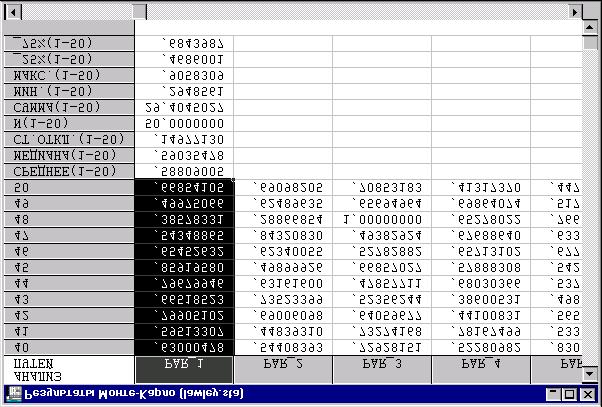This screenshot has height=407, width=602.
Task: Select the СРЕДНЕЕ(1-50) row header
Action: pos(69,171)
